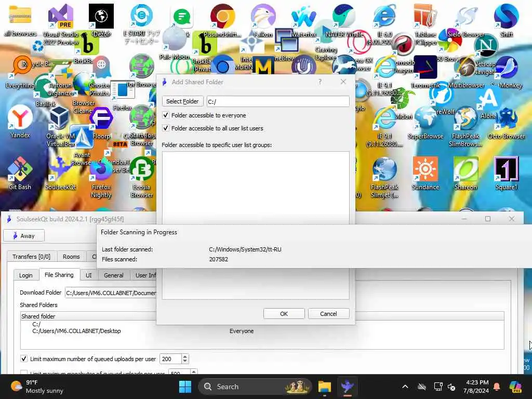The image size is (532, 399).
Task: Decrease the queued uploads limit with the down arrow
Action: point(185,361)
